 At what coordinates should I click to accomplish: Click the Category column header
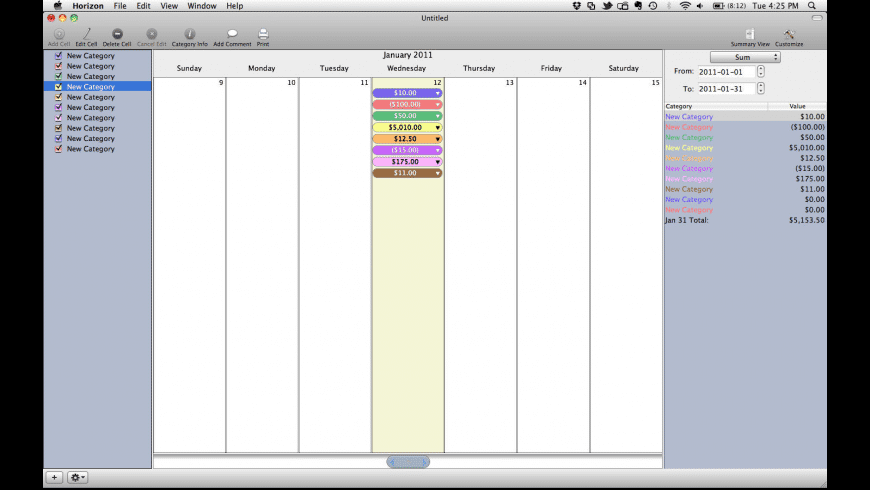[x=716, y=106]
